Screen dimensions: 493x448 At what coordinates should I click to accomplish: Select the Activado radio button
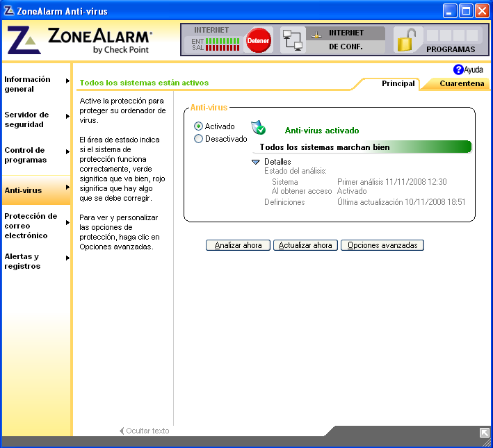click(x=198, y=126)
